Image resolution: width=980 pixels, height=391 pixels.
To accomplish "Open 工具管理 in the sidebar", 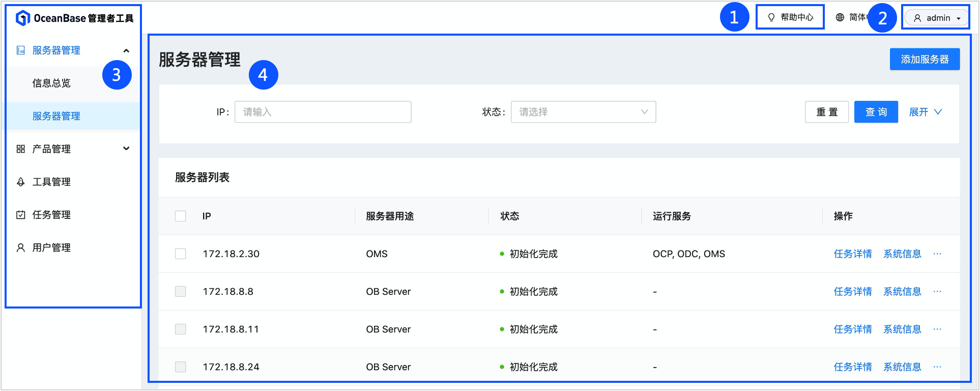I will [x=51, y=182].
